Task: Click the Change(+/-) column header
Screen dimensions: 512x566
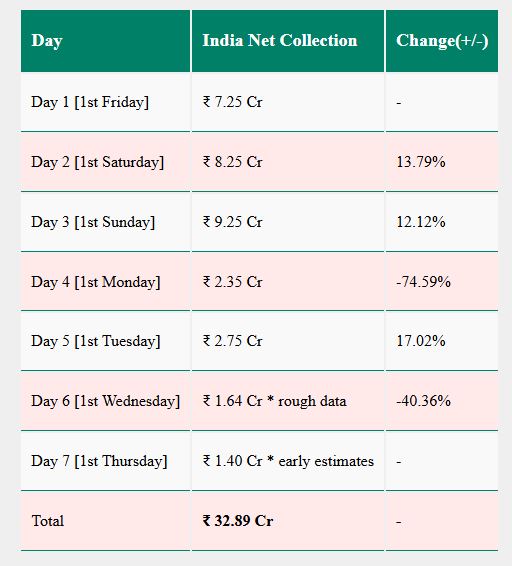Action: pyautogui.click(x=442, y=41)
